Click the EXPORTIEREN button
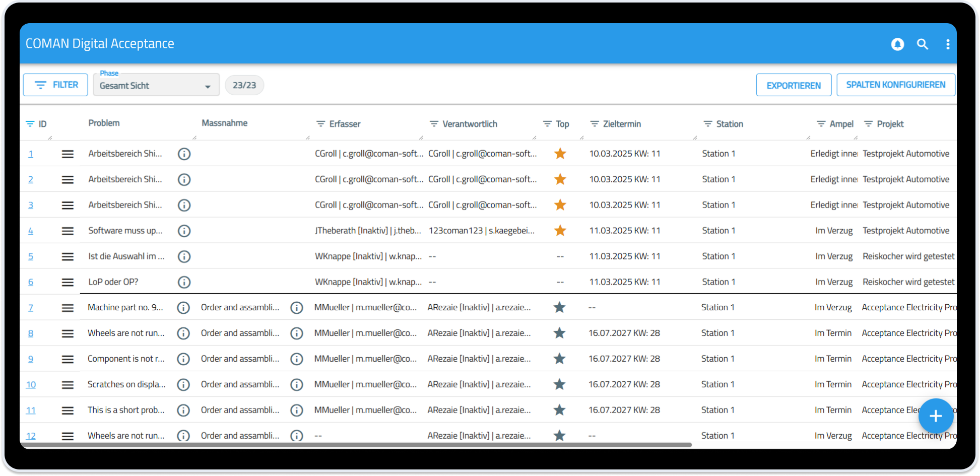 coord(793,86)
